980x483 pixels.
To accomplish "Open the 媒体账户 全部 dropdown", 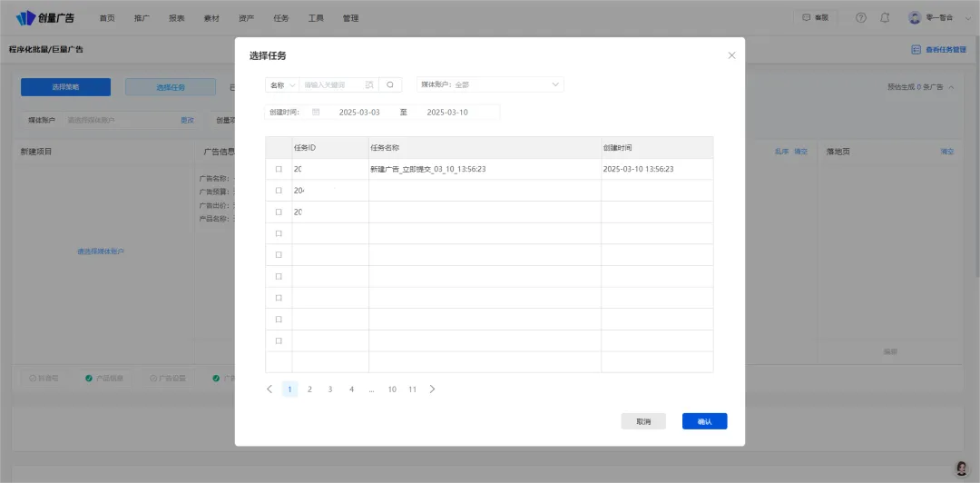I will click(x=490, y=84).
